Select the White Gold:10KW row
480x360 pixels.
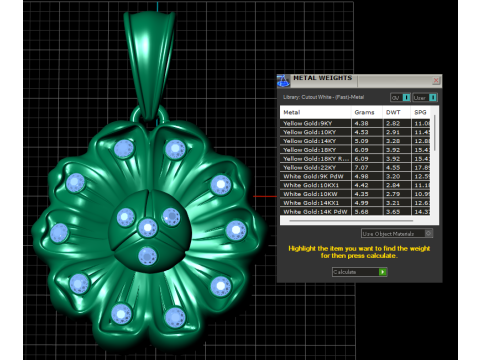pyautogui.click(x=355, y=194)
